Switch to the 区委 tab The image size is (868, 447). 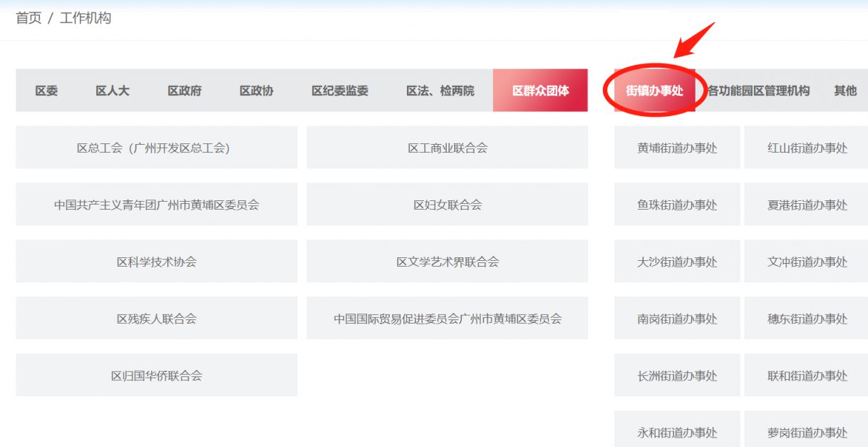pyautogui.click(x=46, y=91)
